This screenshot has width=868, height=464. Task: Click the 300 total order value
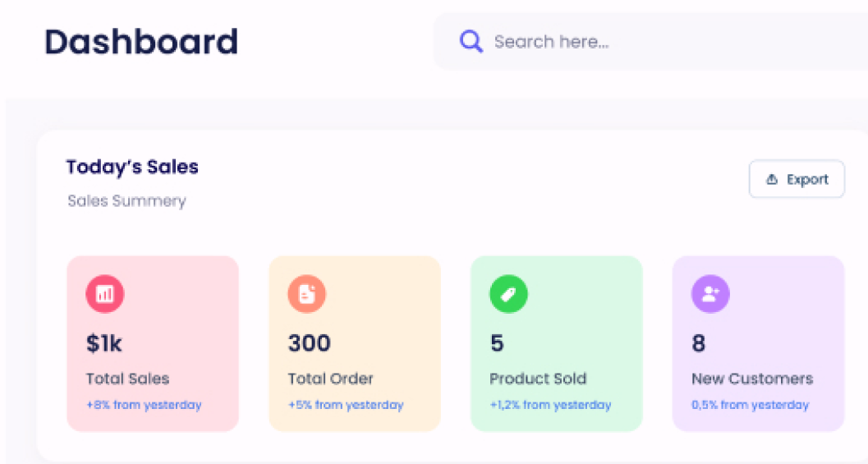310,343
